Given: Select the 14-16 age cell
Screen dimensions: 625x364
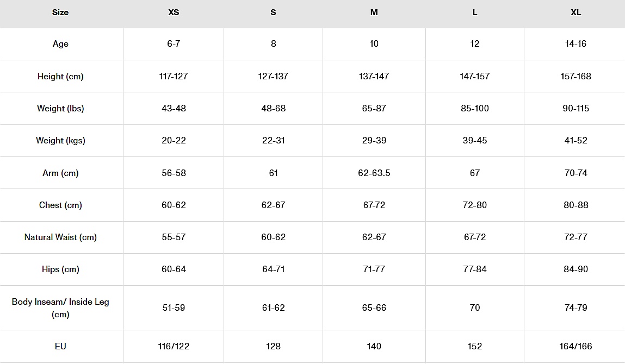Looking at the screenshot, I should (x=576, y=44).
